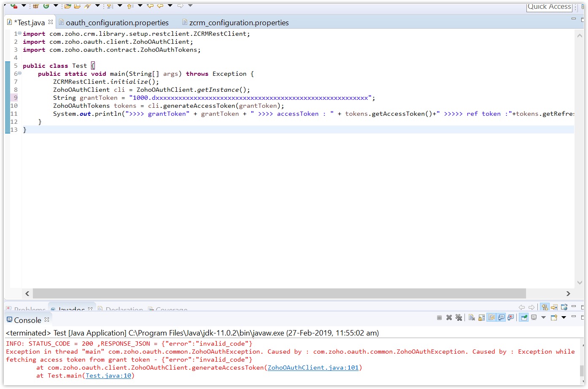The width and height of the screenshot is (588, 389).
Task: Open the Open Console dropdown arrow
Action: click(564, 317)
